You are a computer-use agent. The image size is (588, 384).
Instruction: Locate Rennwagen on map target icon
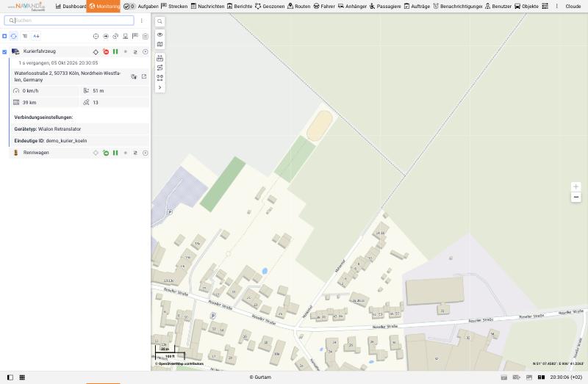[96, 153]
